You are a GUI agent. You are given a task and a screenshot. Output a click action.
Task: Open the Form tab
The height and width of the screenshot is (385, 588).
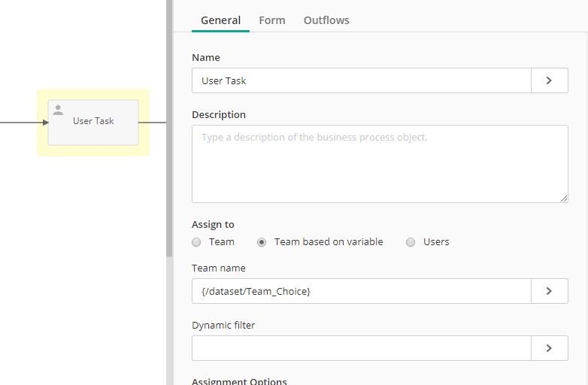point(272,20)
